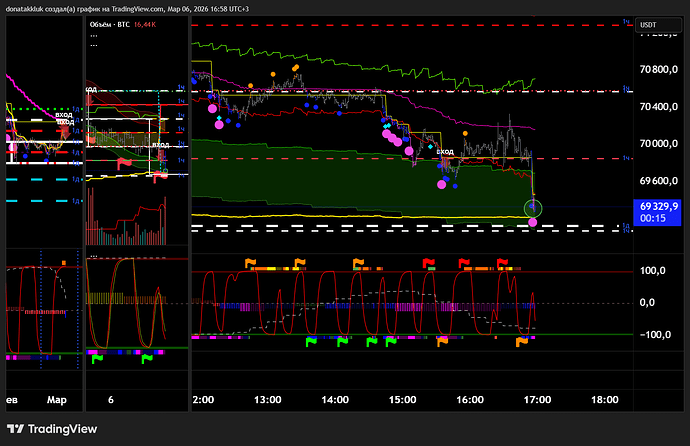This screenshot has width=690, height=446.
Task: Click the leftmost orange flag above the main oscillator
Action: tap(252, 263)
